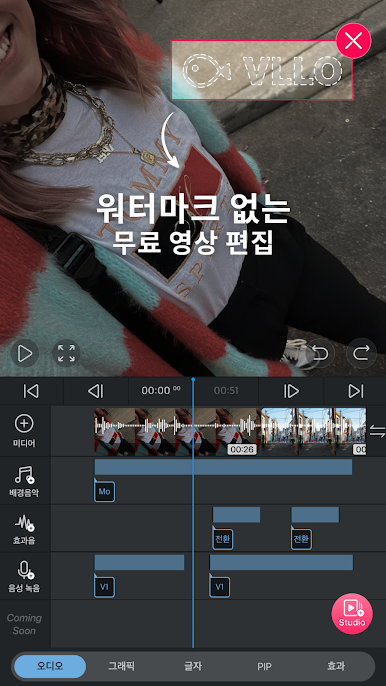Viewport: 386px width, 686px height.
Task: Jump to the start of the timeline
Action: point(31,391)
